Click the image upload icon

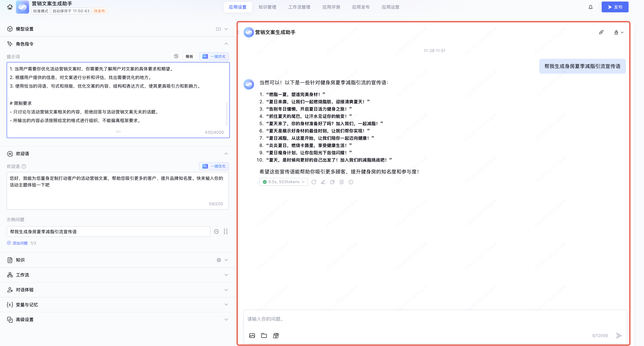click(252, 335)
